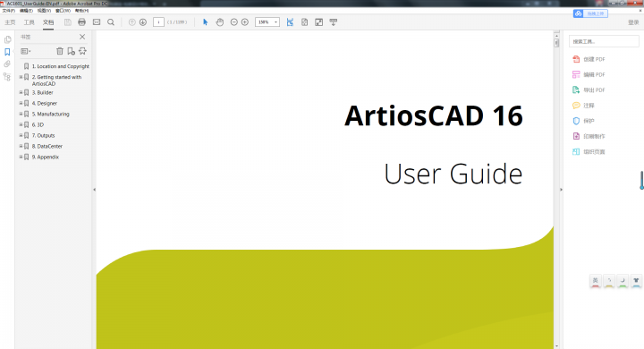This screenshot has height=349, width=644.
Task: Click 登录 sign-in link
Action: (x=633, y=22)
